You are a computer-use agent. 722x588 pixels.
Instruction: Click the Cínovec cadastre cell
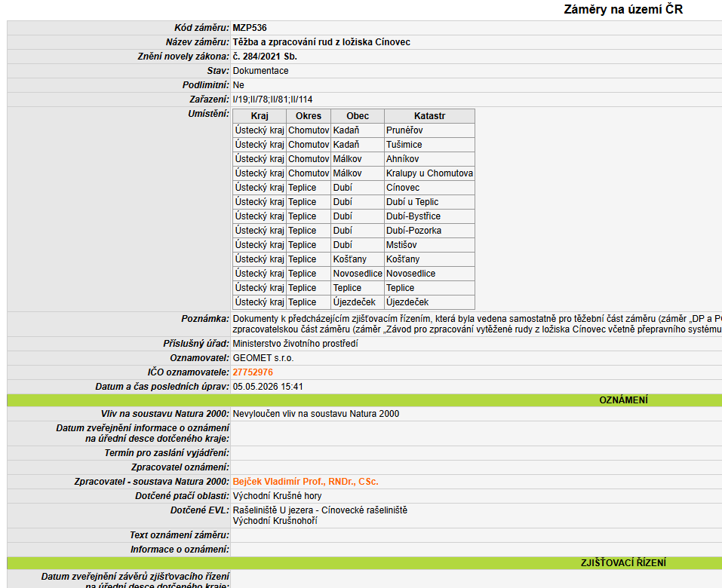[x=429, y=187]
